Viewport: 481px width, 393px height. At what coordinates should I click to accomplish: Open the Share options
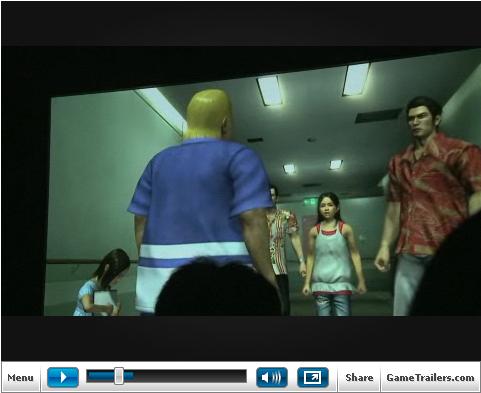click(359, 378)
